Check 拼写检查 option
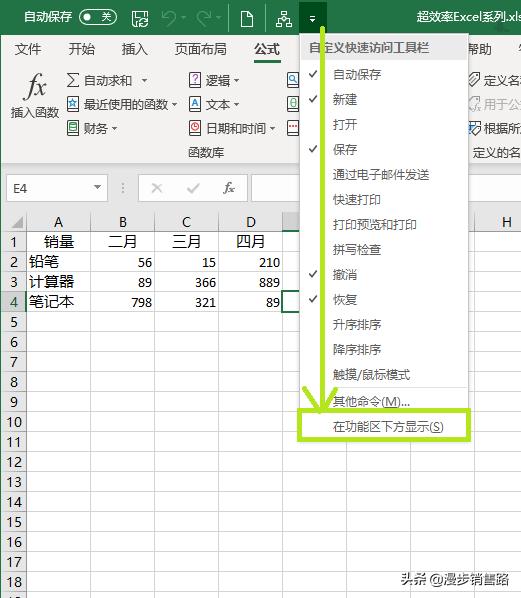Image resolution: width=521 pixels, height=598 pixels. (384, 250)
